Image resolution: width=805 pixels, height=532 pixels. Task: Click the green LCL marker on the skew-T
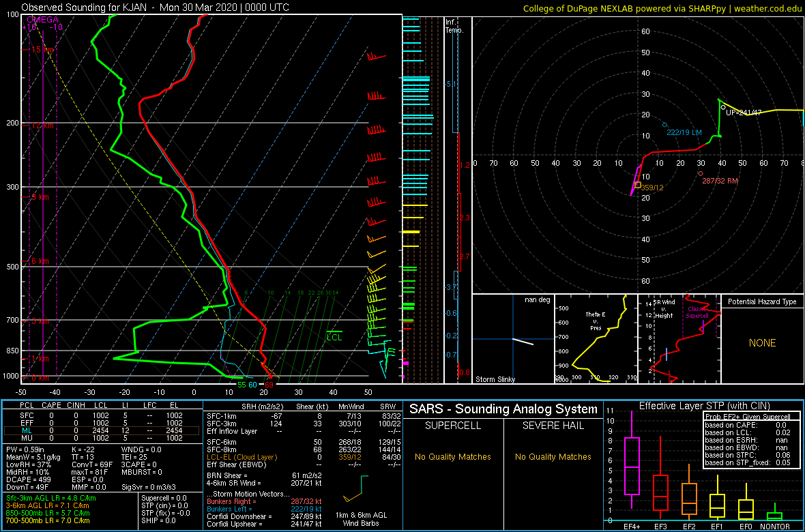point(335,335)
